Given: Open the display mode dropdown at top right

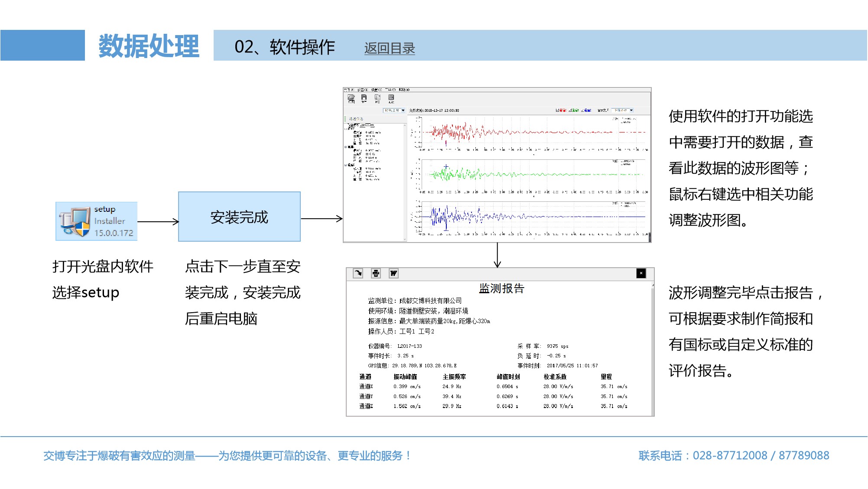Looking at the screenshot, I should 631,110.
